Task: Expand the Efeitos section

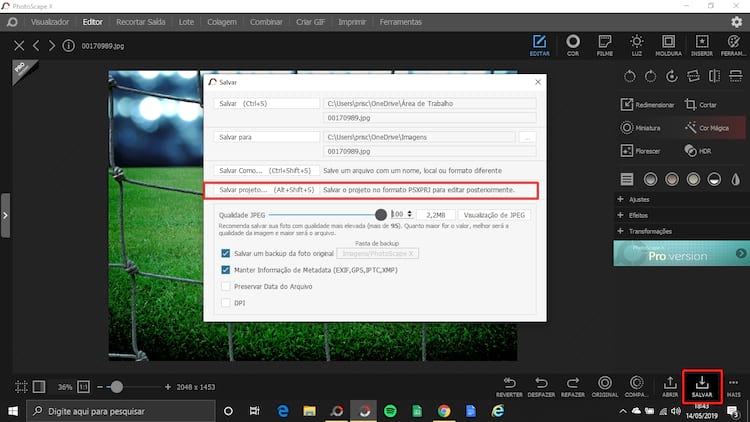Action: [x=638, y=215]
